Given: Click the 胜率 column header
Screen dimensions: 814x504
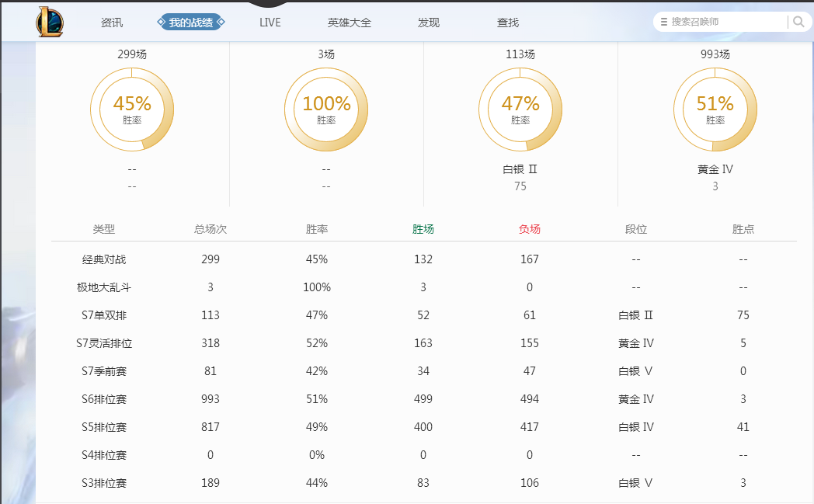Looking at the screenshot, I should tap(317, 229).
